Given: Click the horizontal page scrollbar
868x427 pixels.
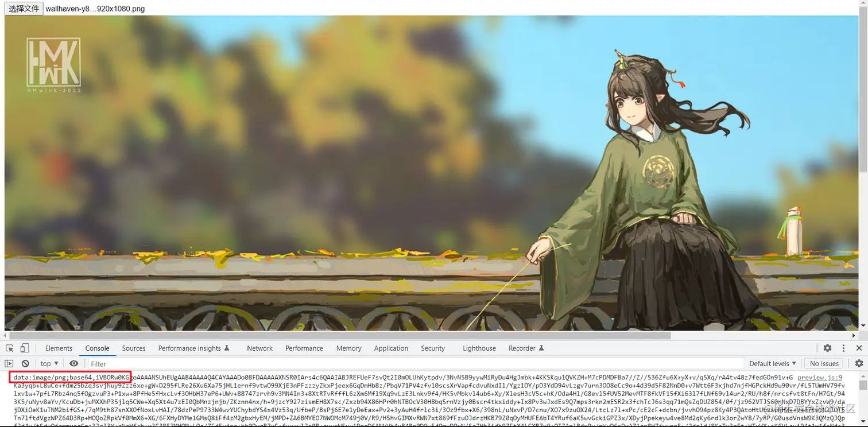Looking at the screenshot, I should 340,336.
